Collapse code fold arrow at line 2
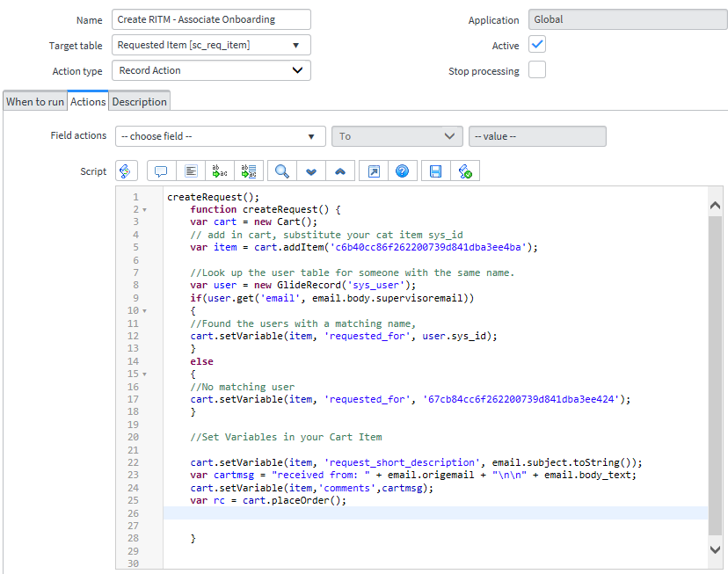728x574 pixels. [142, 210]
